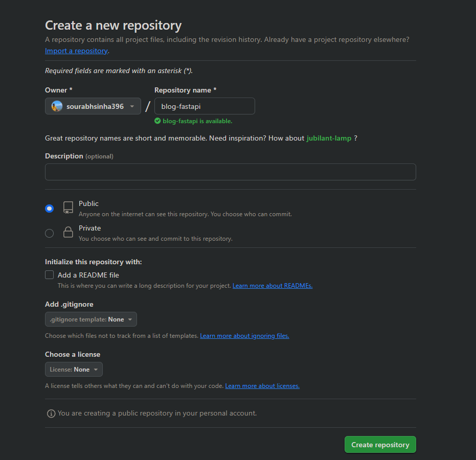
Task: Click into the Description text field
Action: tap(231, 172)
